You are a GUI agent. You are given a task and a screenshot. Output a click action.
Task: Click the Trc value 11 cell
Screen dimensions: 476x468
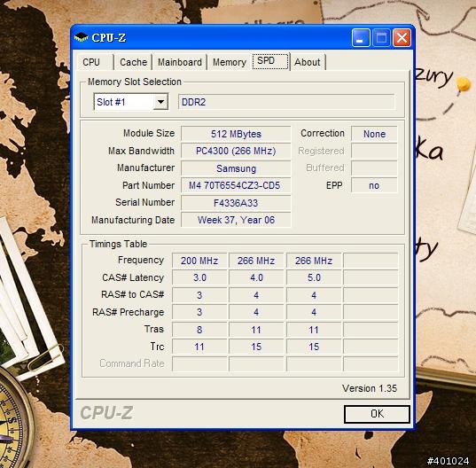pyautogui.click(x=199, y=347)
